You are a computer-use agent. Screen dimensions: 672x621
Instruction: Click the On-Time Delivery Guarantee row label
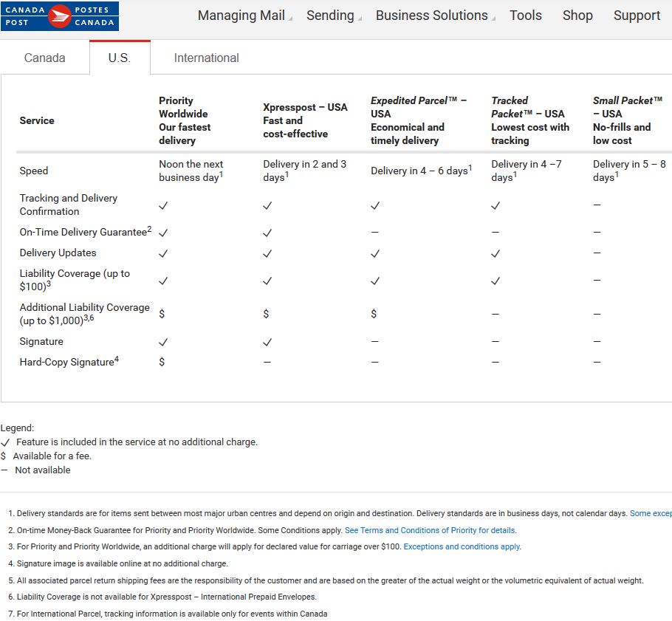pos(86,231)
